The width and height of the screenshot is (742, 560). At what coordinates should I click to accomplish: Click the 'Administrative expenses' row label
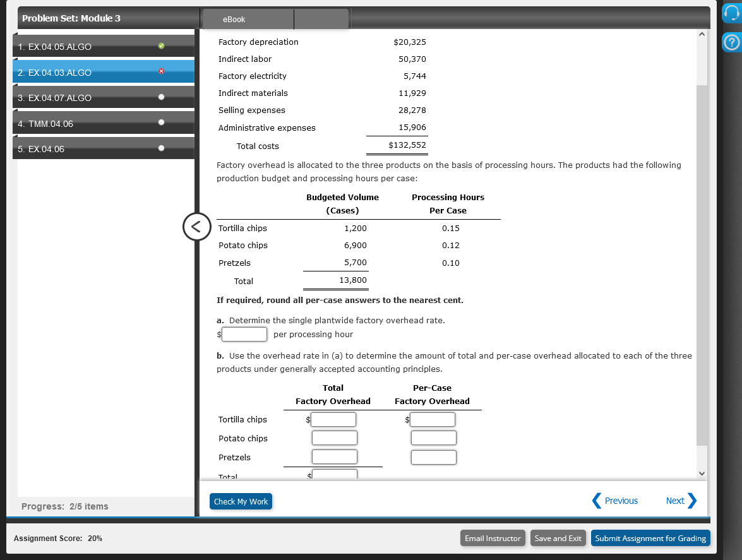click(267, 128)
